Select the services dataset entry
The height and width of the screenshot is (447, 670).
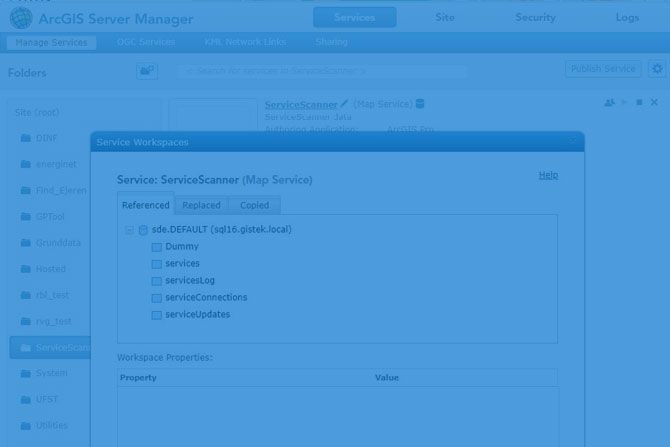(x=182, y=263)
